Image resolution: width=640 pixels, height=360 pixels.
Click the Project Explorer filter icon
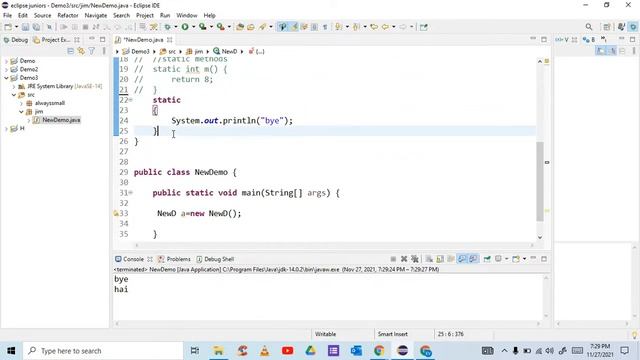(92, 51)
